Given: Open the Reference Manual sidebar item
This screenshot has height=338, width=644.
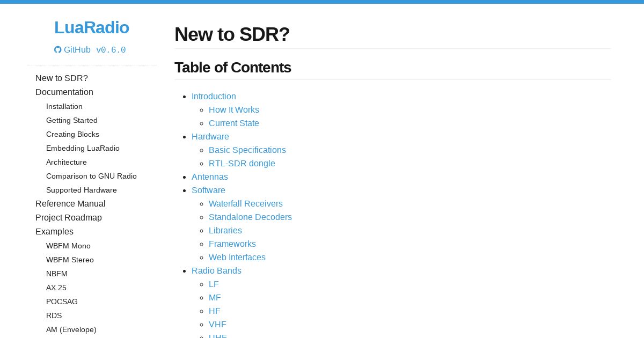Looking at the screenshot, I should pos(70,204).
